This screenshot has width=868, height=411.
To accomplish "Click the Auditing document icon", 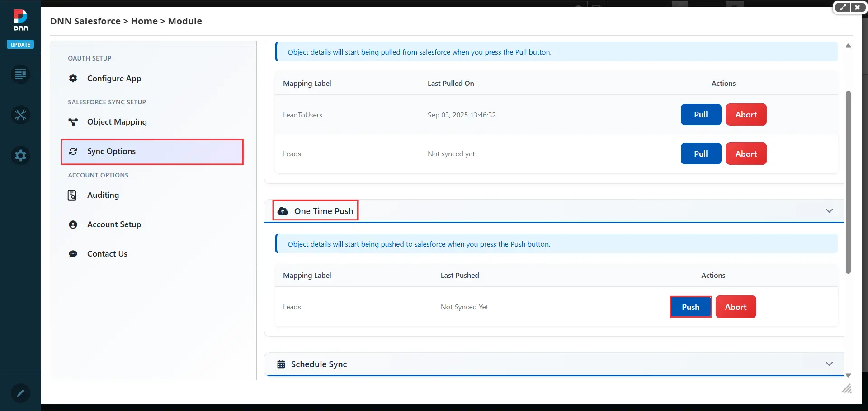I will point(72,195).
